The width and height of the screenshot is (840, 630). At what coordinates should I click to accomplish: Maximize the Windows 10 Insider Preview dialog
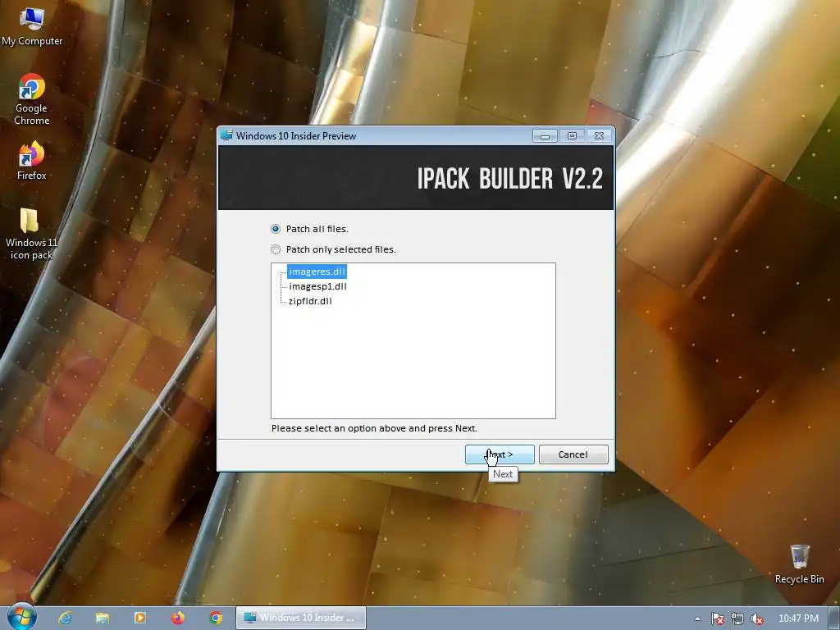(x=572, y=136)
